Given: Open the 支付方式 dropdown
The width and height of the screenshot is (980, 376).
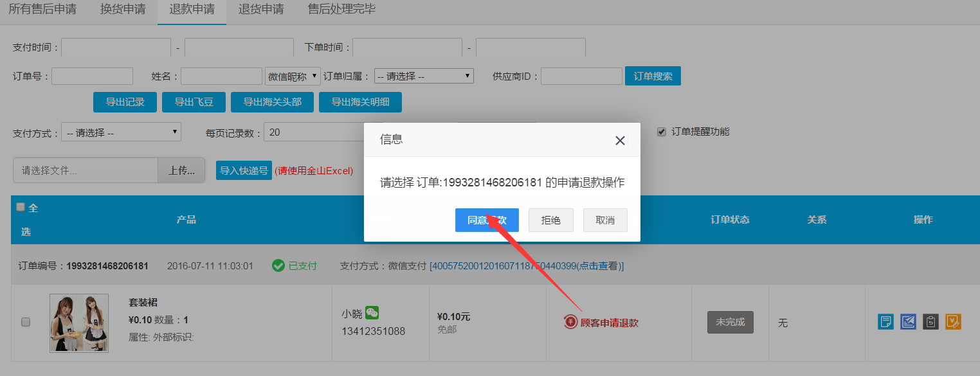Looking at the screenshot, I should 121,133.
